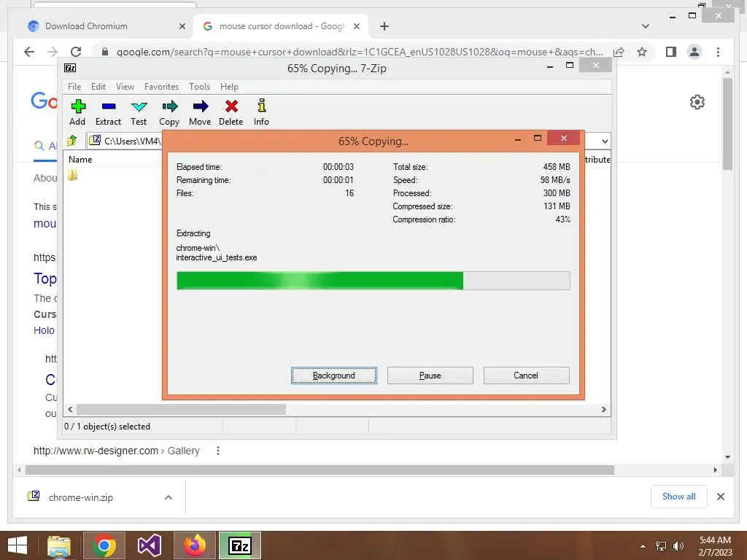Open Chrome's side panel icon
Viewport: 747px width, 560px height.
click(x=671, y=52)
